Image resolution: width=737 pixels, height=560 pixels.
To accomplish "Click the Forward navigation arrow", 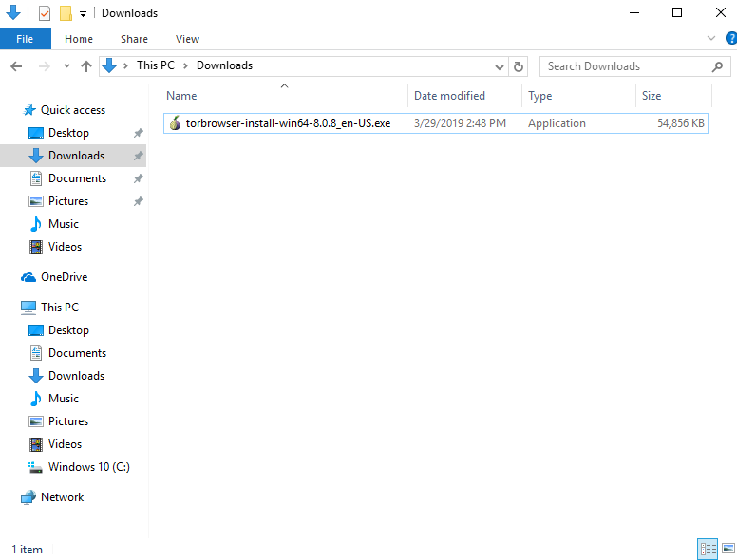I will [x=45, y=66].
